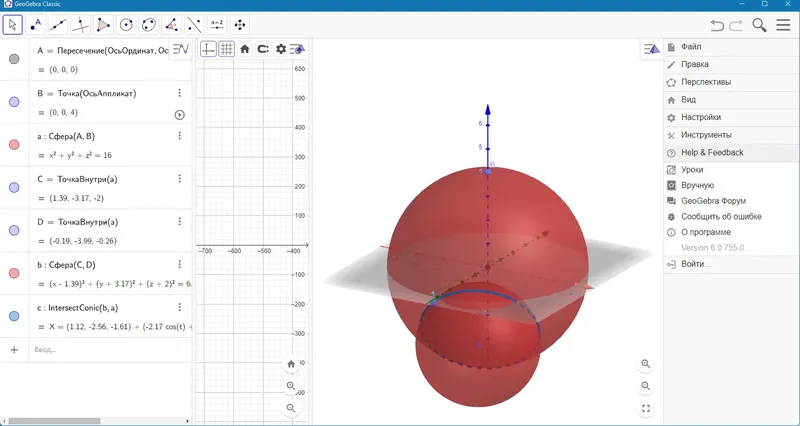Open the search magnifier in toolbar
The width and height of the screenshot is (800, 426).
click(759, 25)
